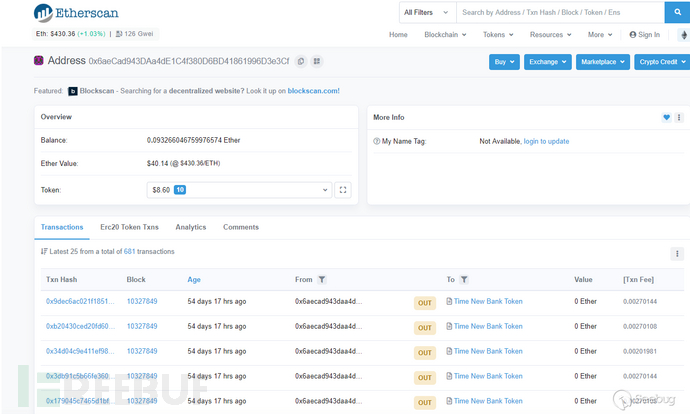This screenshot has height=414, width=690.
Task: Sort by the Age column header
Action: pos(194,279)
